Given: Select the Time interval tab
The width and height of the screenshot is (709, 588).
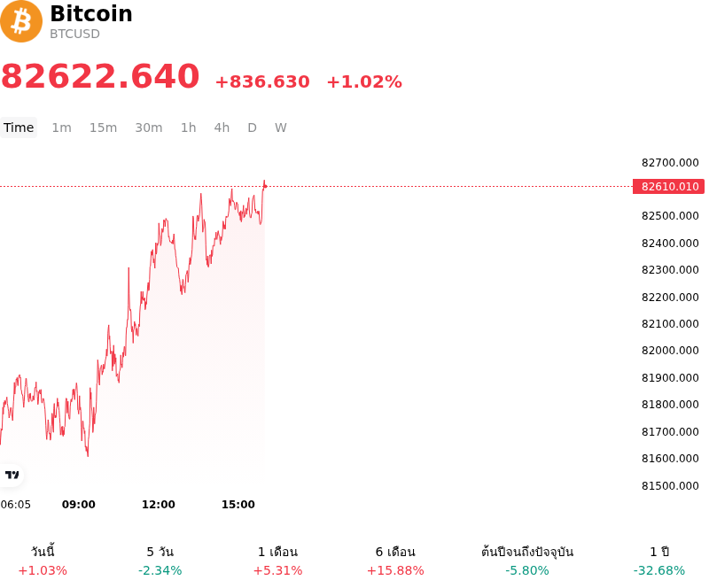Looking at the screenshot, I should 19,128.
